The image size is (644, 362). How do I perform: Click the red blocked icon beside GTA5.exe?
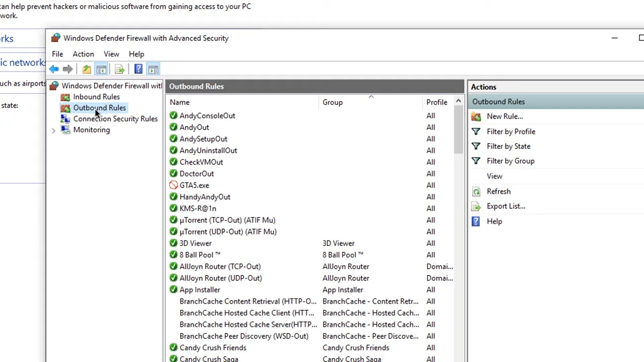[x=174, y=185]
